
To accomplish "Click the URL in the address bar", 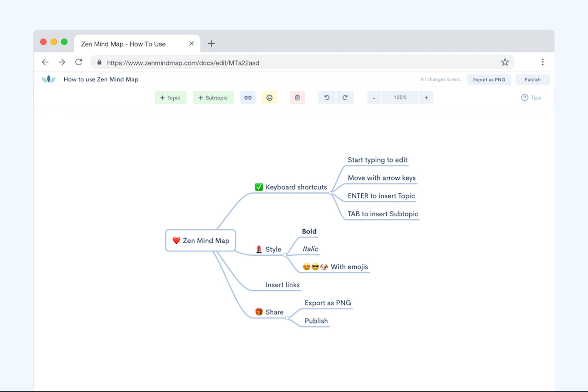I will 183,62.
